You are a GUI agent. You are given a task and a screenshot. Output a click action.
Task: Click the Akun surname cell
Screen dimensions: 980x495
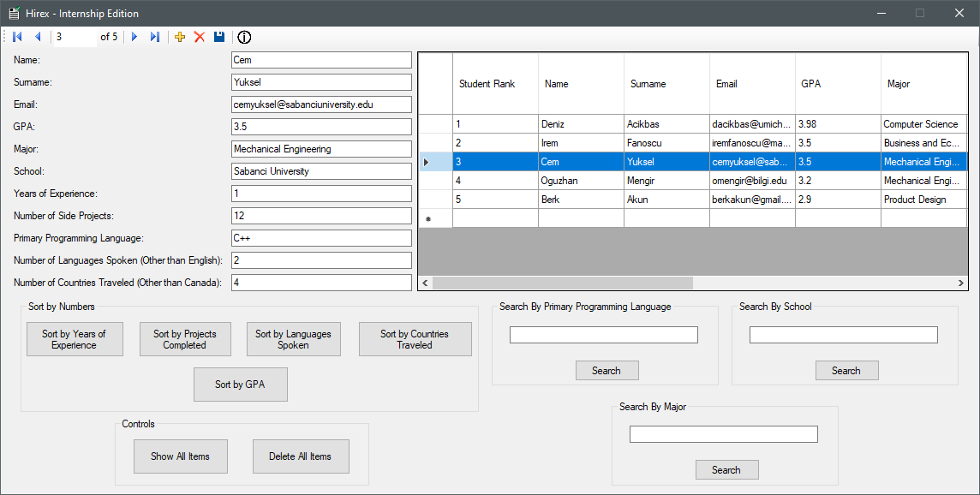click(666, 200)
